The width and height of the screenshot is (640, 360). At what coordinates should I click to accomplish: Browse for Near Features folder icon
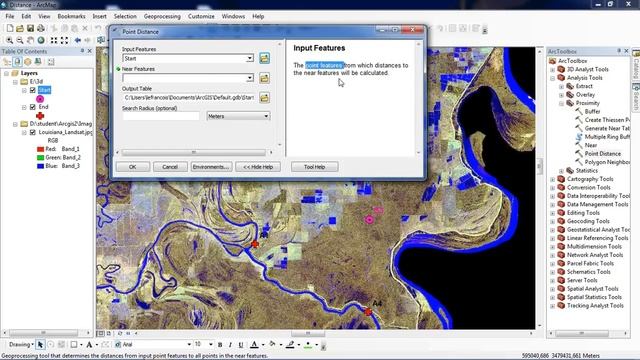264,78
